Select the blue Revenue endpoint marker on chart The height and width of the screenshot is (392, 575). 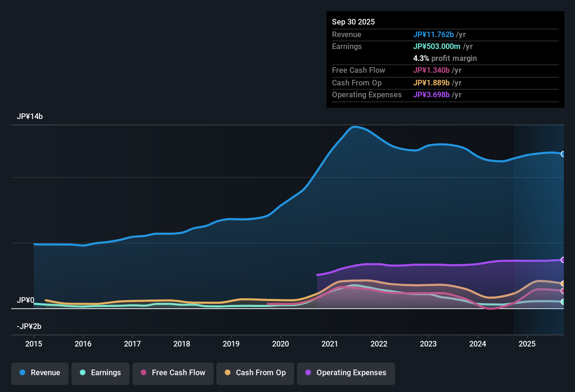(563, 154)
